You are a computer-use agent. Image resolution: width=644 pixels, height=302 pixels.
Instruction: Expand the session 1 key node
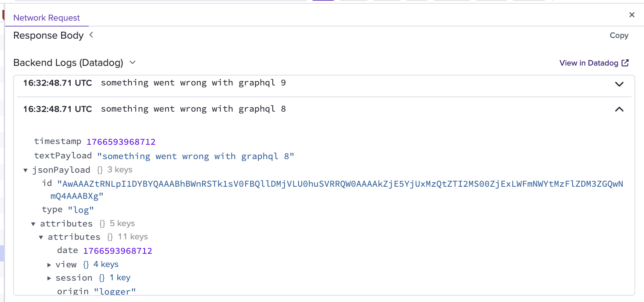coord(49,278)
